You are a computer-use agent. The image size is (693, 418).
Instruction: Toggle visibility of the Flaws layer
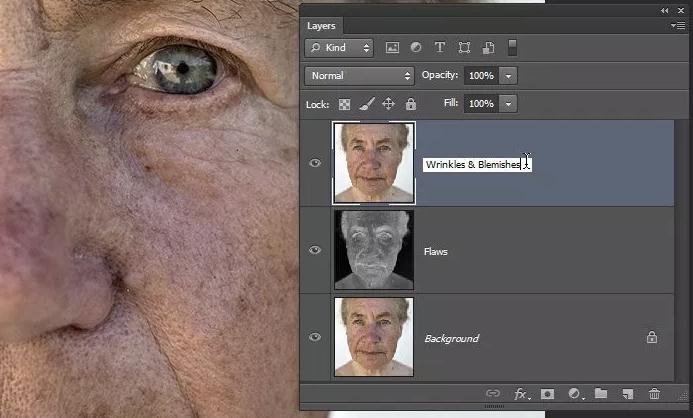pyautogui.click(x=315, y=251)
